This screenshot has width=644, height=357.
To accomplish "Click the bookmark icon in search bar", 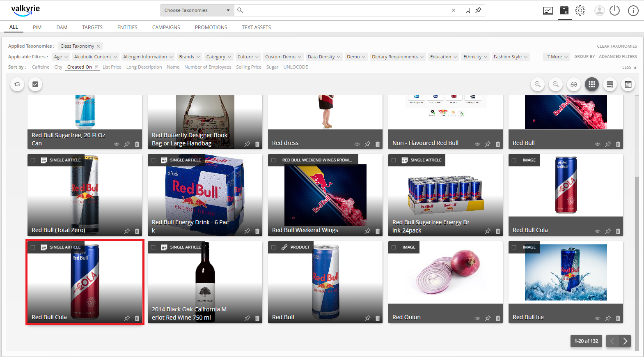I will click(x=468, y=10).
